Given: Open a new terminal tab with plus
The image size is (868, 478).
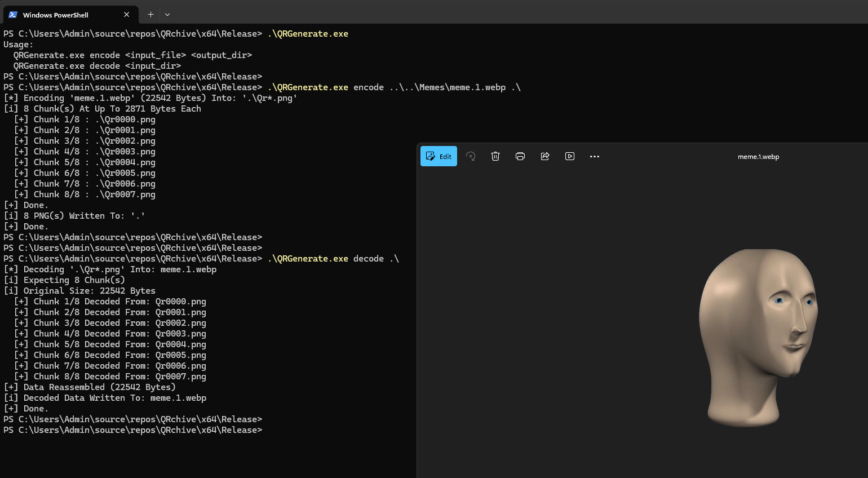Looking at the screenshot, I should tap(150, 15).
